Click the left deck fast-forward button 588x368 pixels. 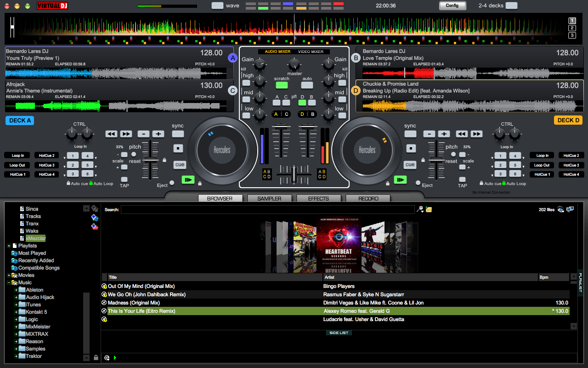click(126, 134)
